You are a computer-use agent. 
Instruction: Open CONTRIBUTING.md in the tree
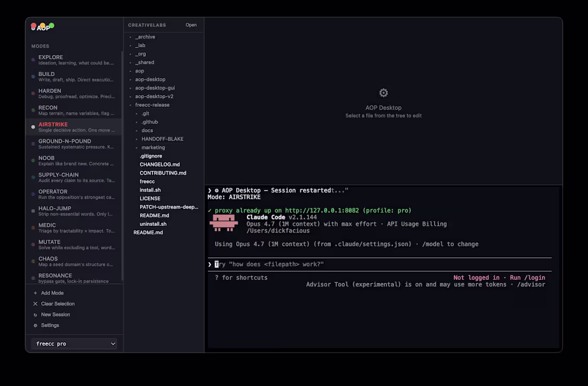(x=164, y=173)
